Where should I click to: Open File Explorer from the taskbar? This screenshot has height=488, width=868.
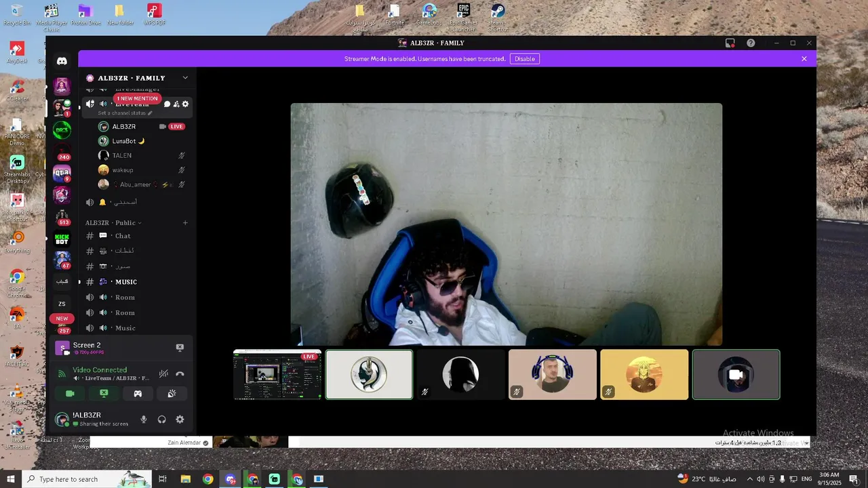point(185,479)
